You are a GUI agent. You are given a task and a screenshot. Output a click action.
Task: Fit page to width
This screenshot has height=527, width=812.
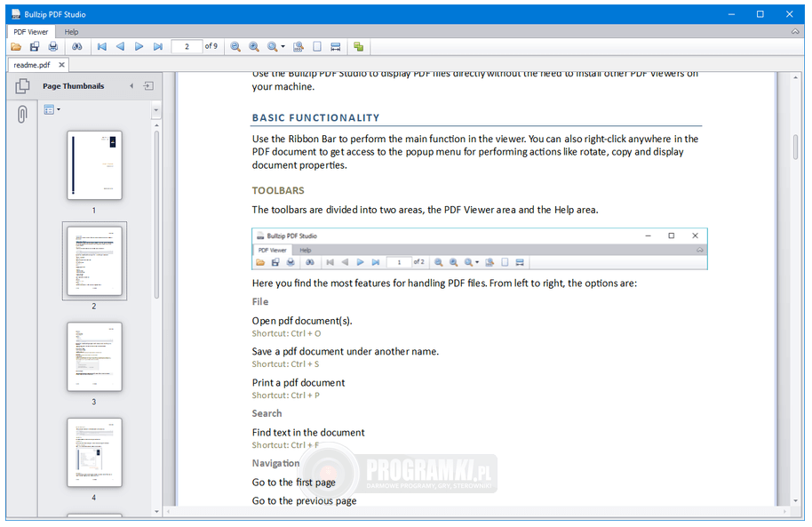[336, 46]
